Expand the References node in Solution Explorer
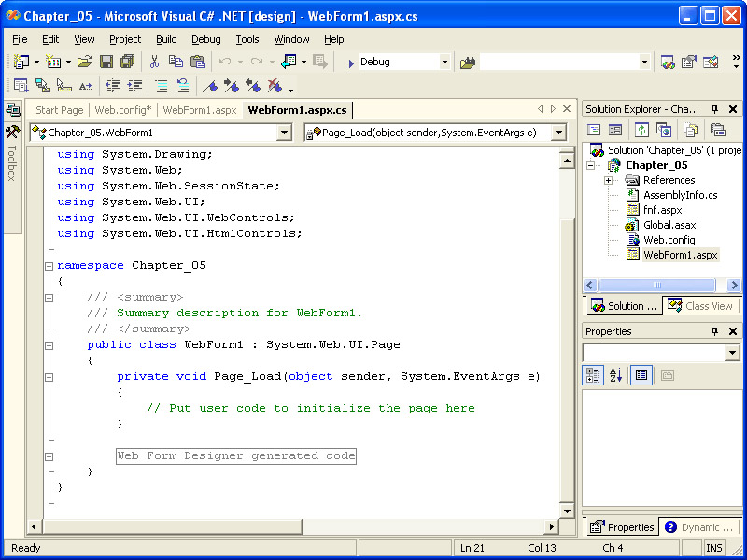This screenshot has height=560, width=747. point(609,180)
